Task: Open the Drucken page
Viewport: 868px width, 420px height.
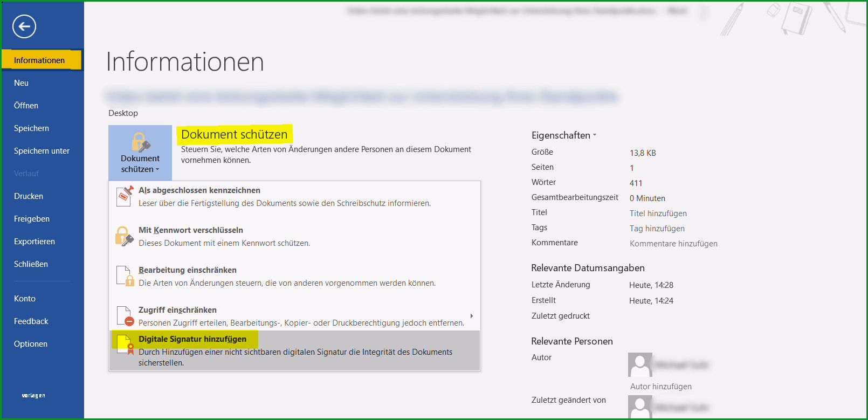Action: tap(42, 196)
